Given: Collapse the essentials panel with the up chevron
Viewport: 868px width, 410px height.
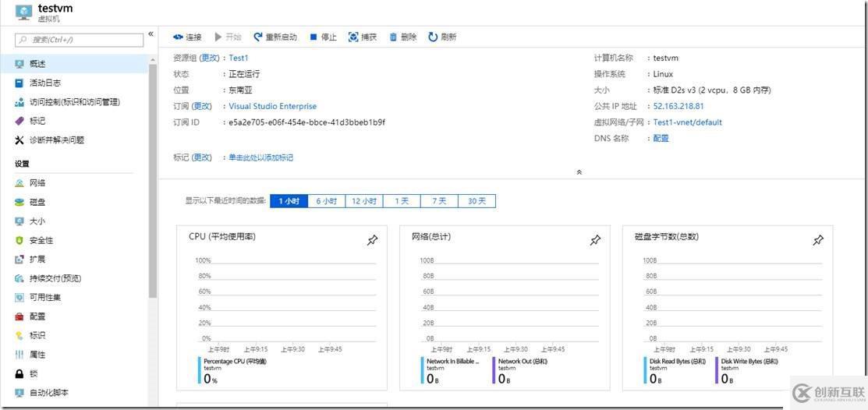Looking at the screenshot, I should click(x=579, y=172).
